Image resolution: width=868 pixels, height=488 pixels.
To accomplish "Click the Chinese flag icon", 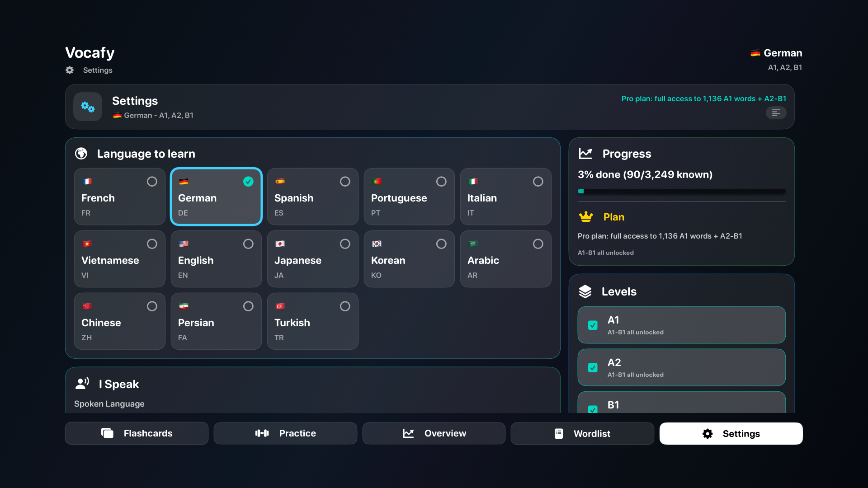I will click(x=87, y=306).
